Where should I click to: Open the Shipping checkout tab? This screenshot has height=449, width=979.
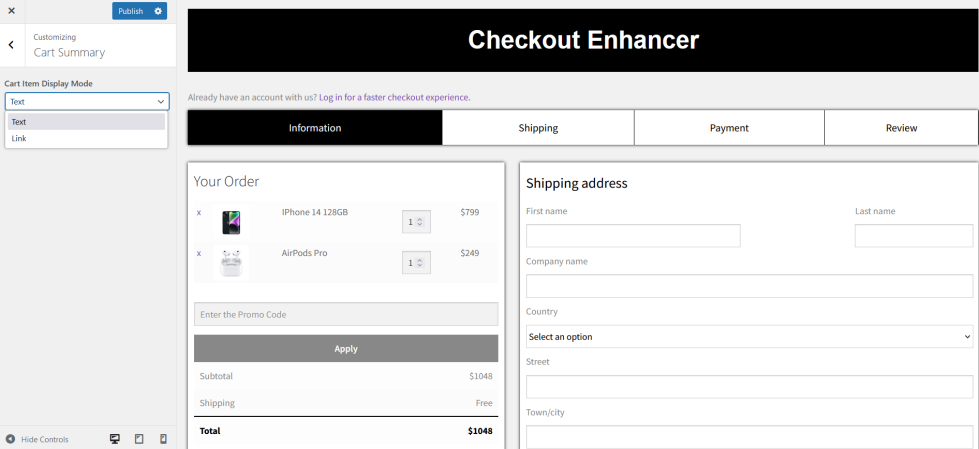pyautogui.click(x=538, y=128)
